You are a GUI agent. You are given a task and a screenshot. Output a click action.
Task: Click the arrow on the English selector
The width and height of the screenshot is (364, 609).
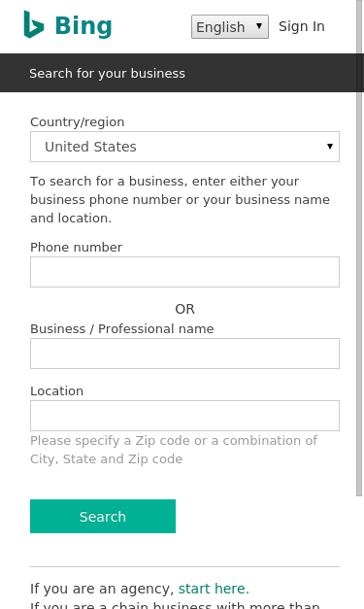(259, 26)
